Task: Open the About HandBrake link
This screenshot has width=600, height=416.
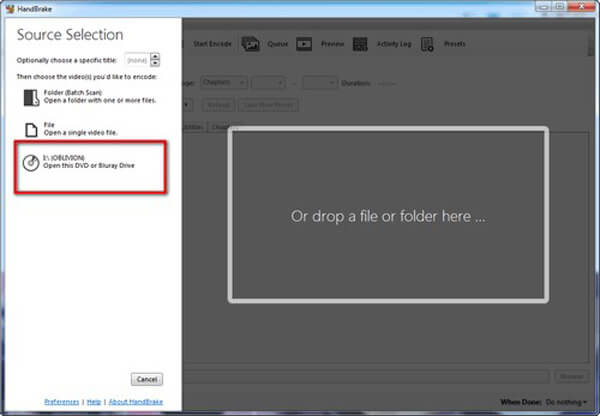Action: (x=136, y=402)
